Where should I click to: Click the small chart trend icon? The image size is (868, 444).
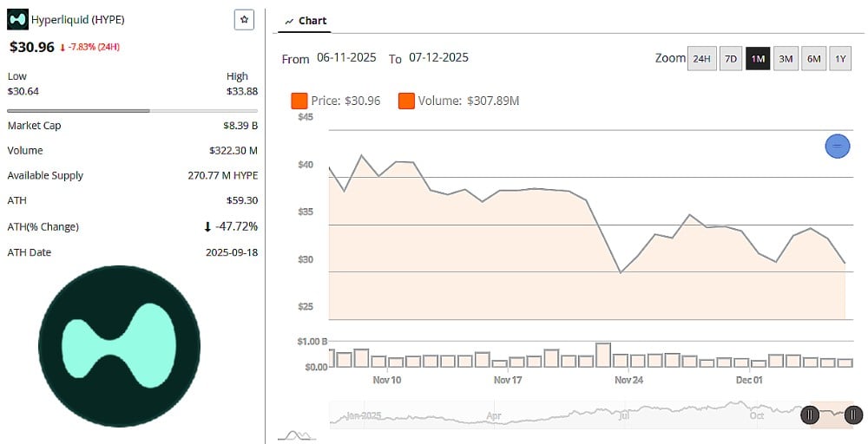point(289,21)
